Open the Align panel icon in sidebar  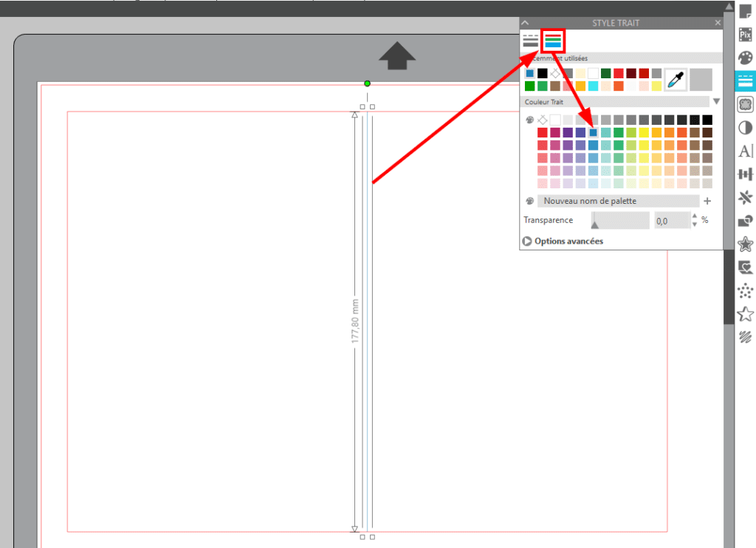click(746, 174)
